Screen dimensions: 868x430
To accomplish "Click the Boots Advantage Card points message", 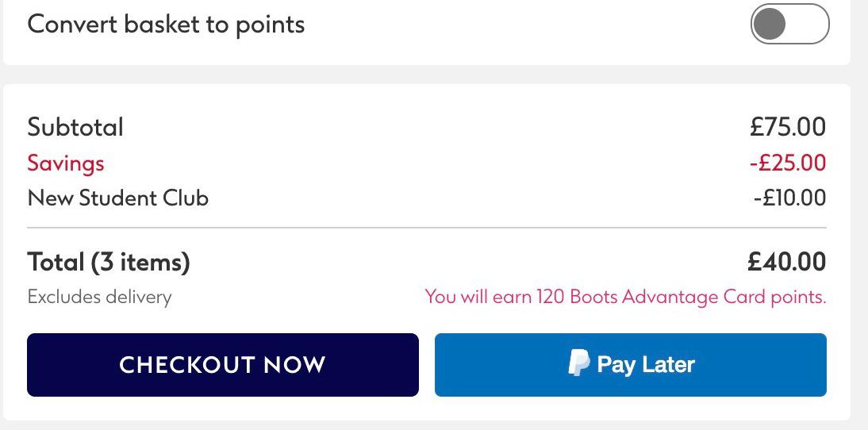I will (625, 298).
